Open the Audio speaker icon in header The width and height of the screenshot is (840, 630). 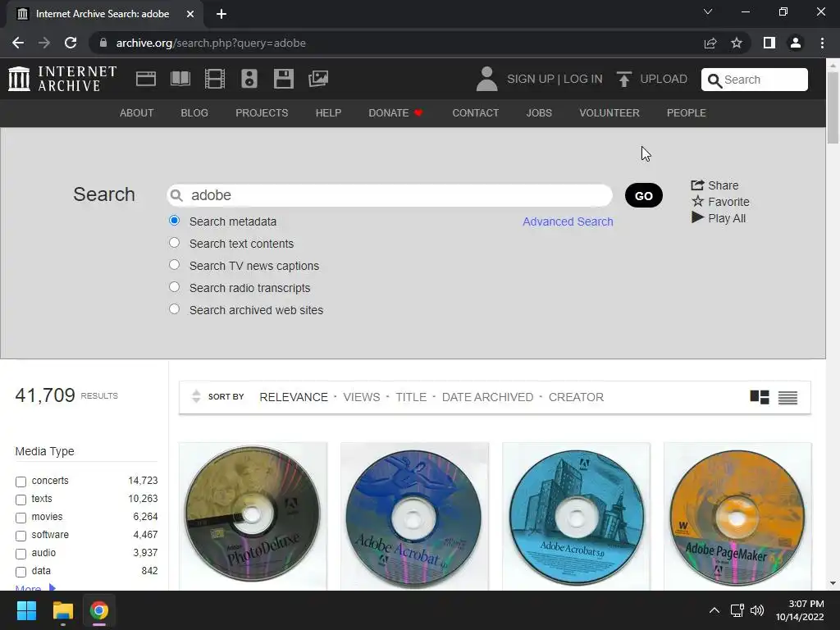point(249,79)
